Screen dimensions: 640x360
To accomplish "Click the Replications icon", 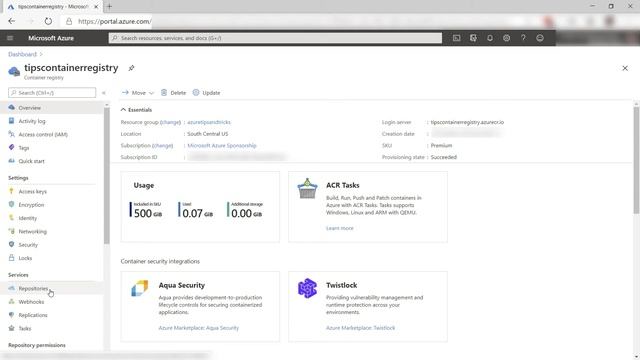I will click(x=11, y=315).
